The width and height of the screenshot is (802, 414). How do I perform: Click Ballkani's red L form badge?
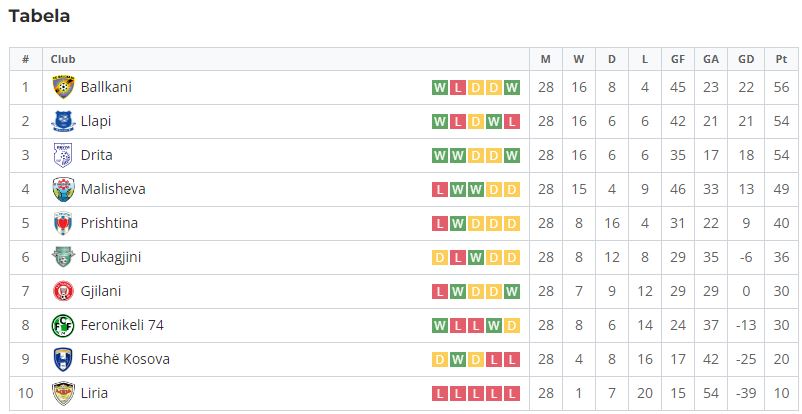click(x=458, y=88)
